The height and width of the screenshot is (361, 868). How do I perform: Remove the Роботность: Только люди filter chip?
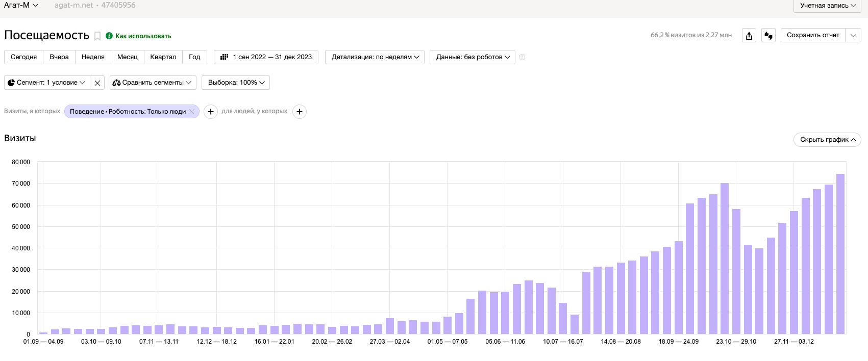pos(192,112)
